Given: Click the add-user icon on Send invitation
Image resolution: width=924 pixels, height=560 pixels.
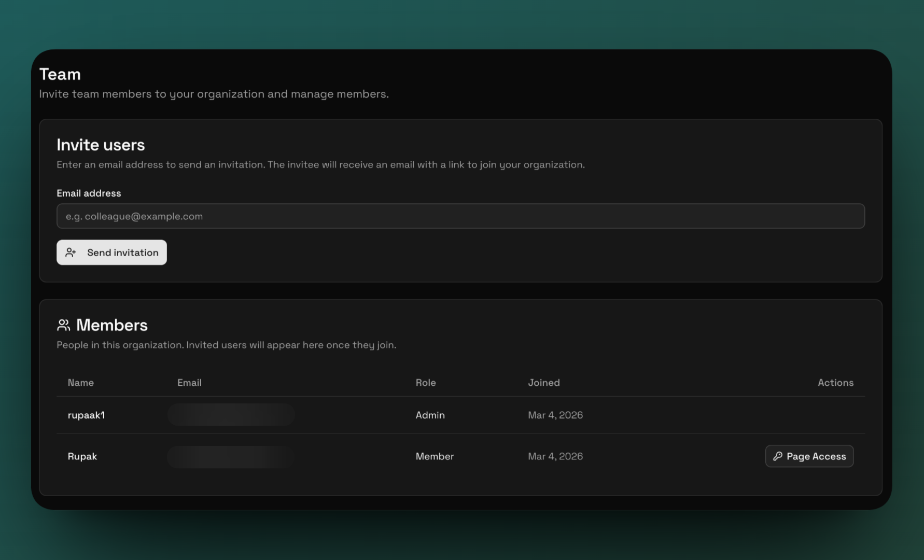Looking at the screenshot, I should (71, 253).
